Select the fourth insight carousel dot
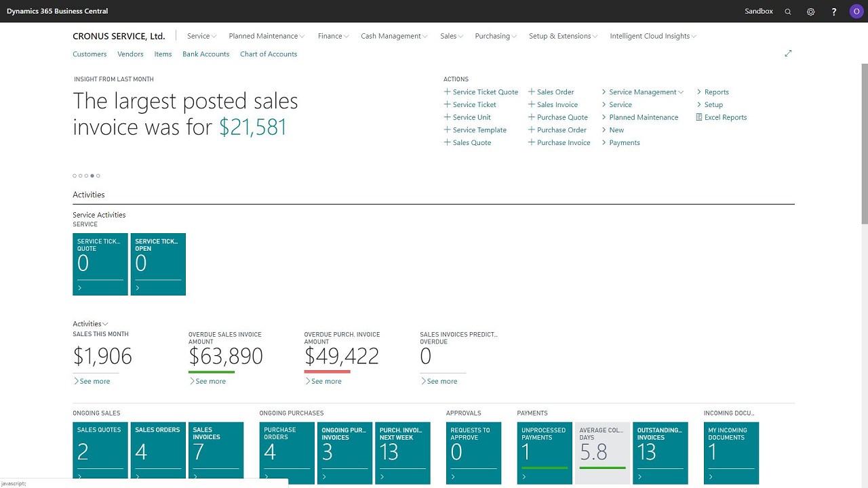The image size is (868, 488). [93, 176]
